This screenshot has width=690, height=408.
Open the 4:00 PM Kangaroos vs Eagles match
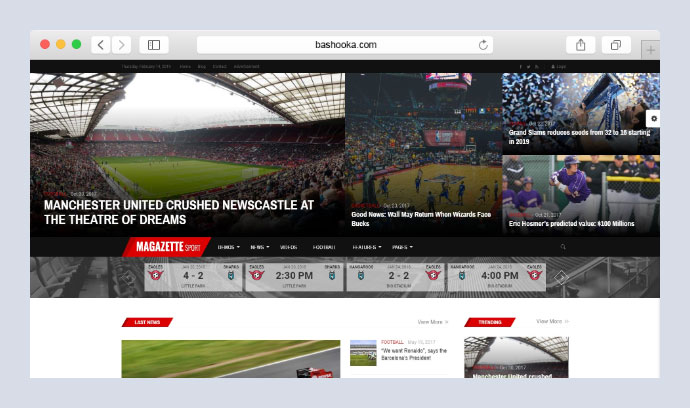pyautogui.click(x=496, y=277)
